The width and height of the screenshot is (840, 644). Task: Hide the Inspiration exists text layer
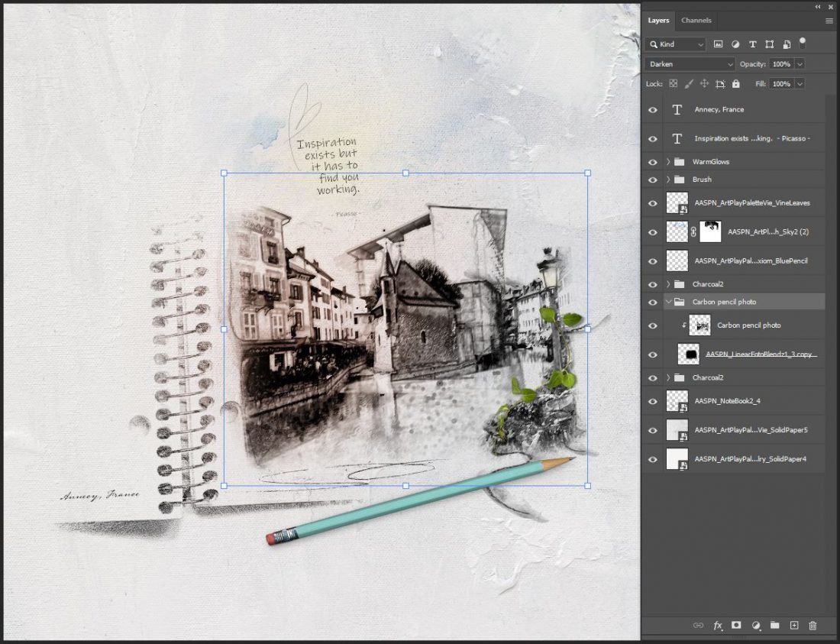pyautogui.click(x=652, y=139)
